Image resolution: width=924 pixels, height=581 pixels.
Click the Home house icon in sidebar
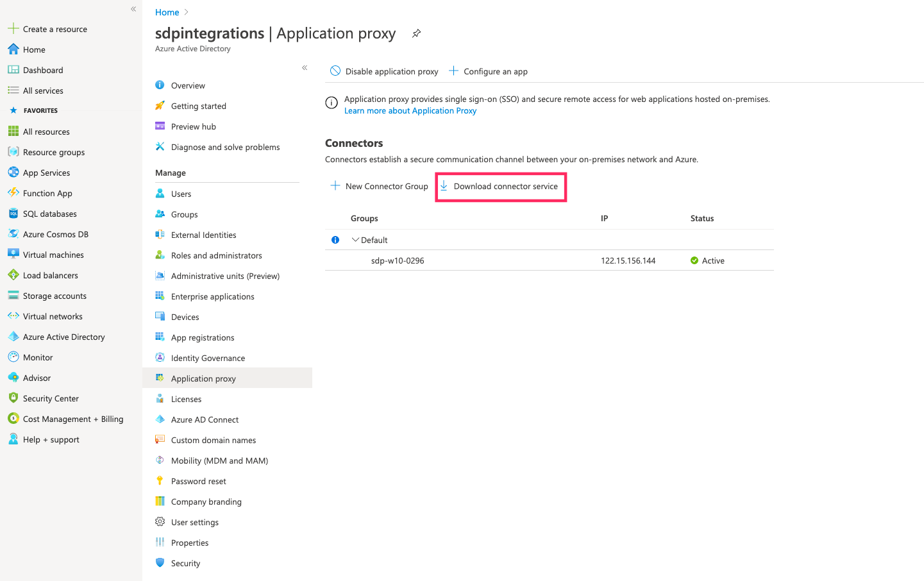click(13, 49)
